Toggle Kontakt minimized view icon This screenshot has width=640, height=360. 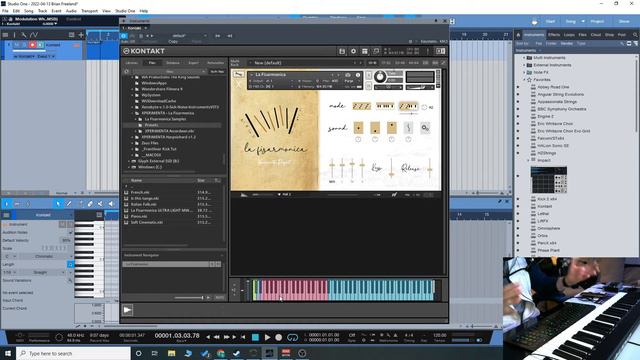pos(376,51)
